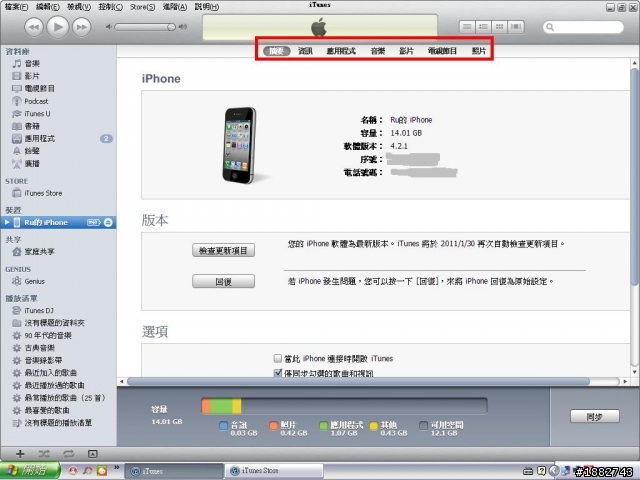Click the Next track button
Image resolution: width=640 pixels, height=480 pixels.
click(82, 27)
